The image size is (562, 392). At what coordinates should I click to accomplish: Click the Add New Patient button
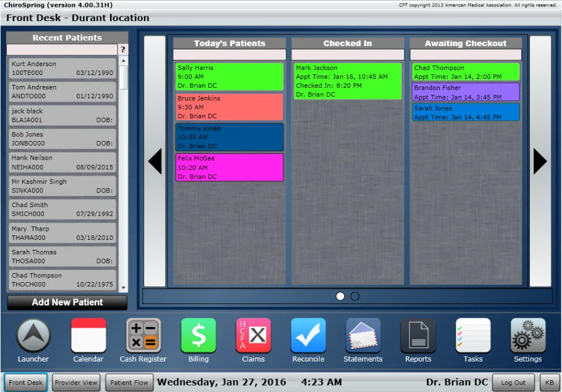point(67,302)
